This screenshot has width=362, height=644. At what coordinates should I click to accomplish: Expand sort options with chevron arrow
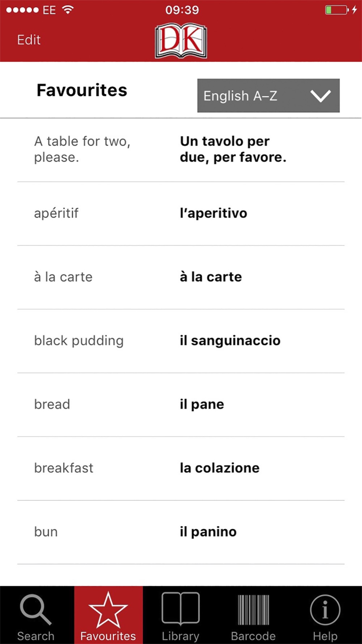[x=321, y=96]
